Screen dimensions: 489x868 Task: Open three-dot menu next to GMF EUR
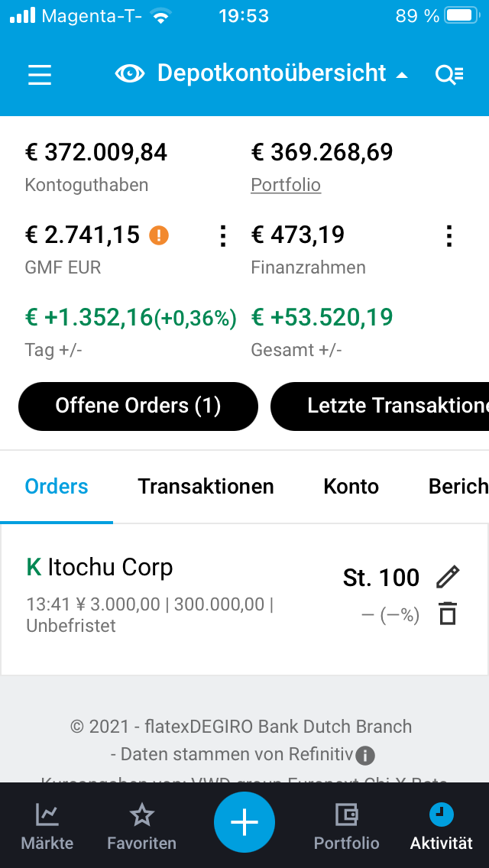click(x=222, y=236)
